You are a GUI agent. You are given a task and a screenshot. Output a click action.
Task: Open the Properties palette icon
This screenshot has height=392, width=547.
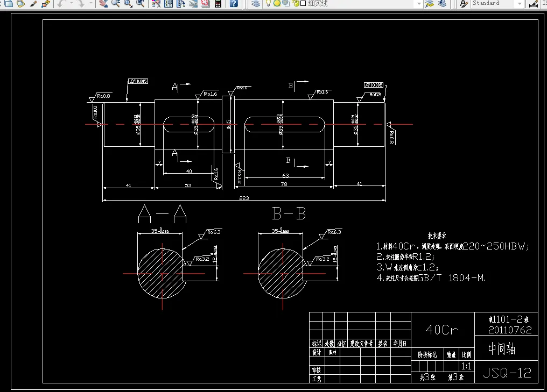[x=156, y=3]
